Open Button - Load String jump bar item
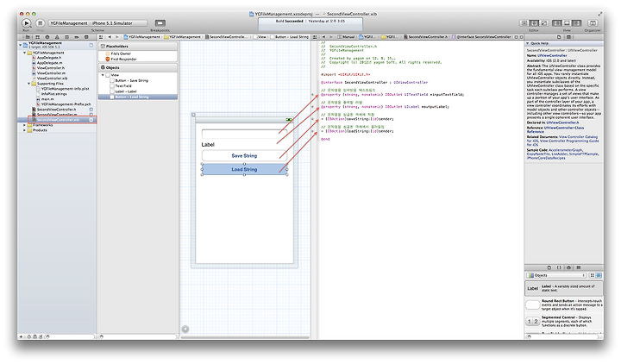 pos(292,37)
